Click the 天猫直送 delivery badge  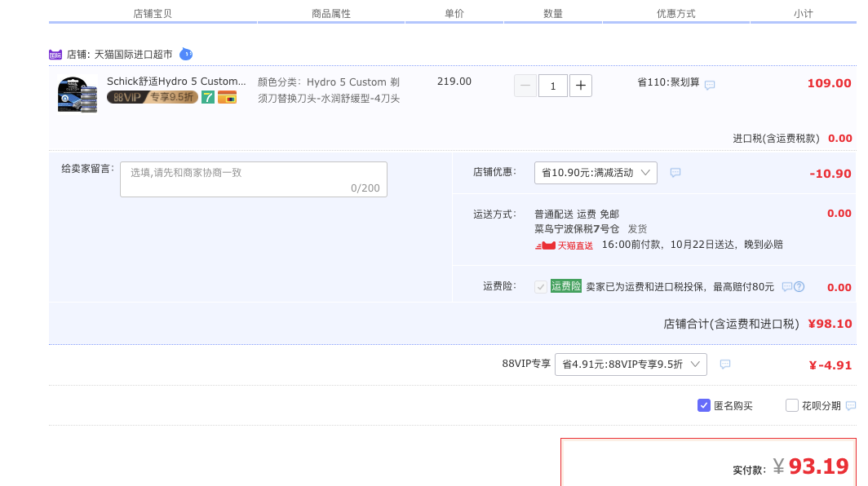pyautogui.click(x=564, y=245)
